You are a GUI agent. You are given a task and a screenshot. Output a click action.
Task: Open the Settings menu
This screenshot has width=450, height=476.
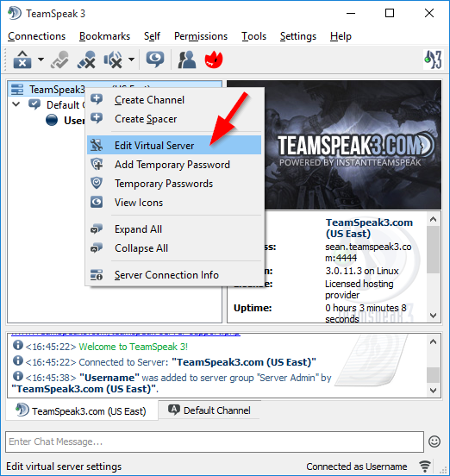click(298, 36)
